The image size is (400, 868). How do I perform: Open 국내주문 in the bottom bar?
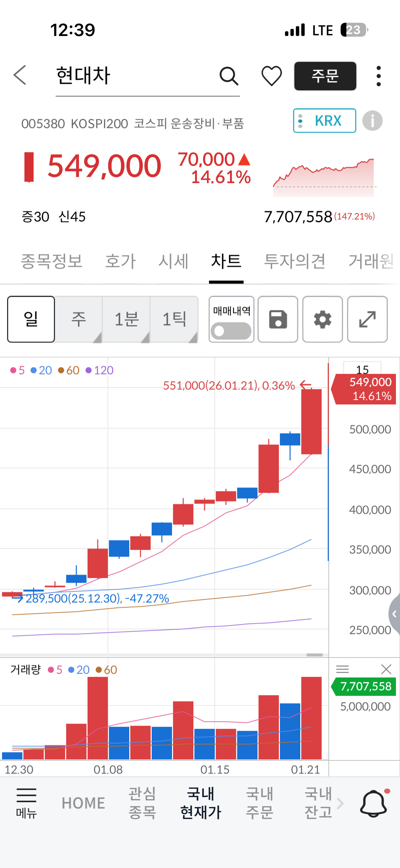[x=260, y=803]
